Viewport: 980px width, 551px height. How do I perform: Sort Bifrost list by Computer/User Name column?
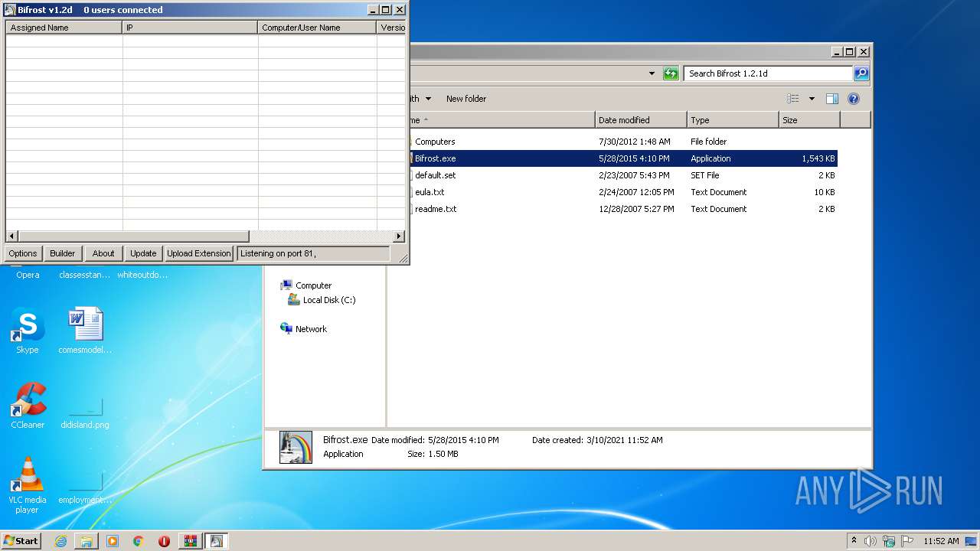(317, 28)
